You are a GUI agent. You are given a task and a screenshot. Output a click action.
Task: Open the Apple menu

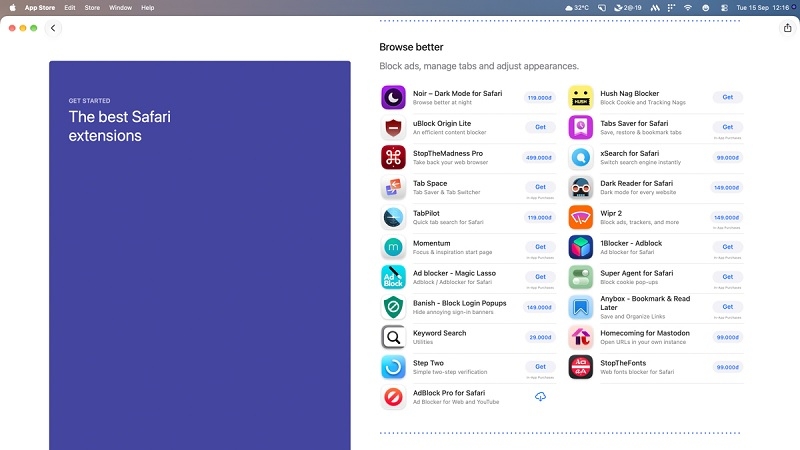pyautogui.click(x=12, y=8)
